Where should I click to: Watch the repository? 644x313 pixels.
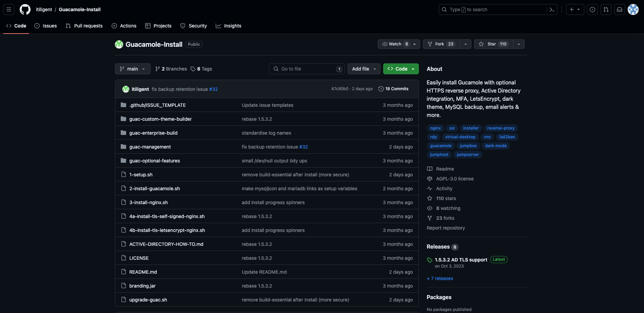click(395, 44)
